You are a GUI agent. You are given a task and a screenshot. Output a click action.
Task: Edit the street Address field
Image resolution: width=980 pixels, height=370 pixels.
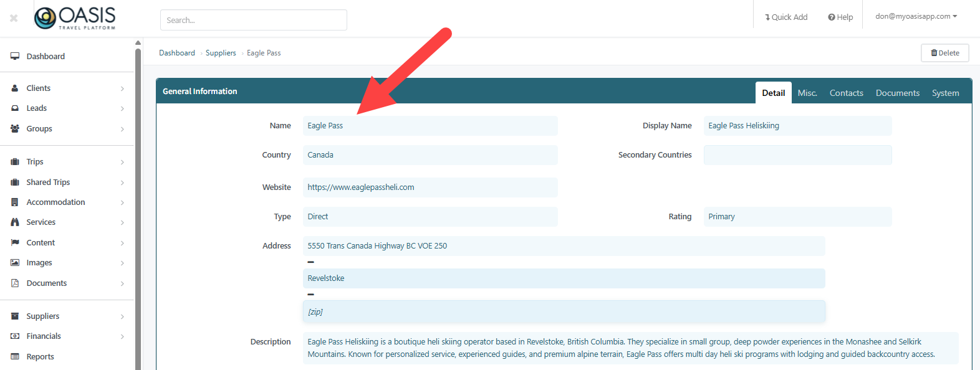pos(564,246)
